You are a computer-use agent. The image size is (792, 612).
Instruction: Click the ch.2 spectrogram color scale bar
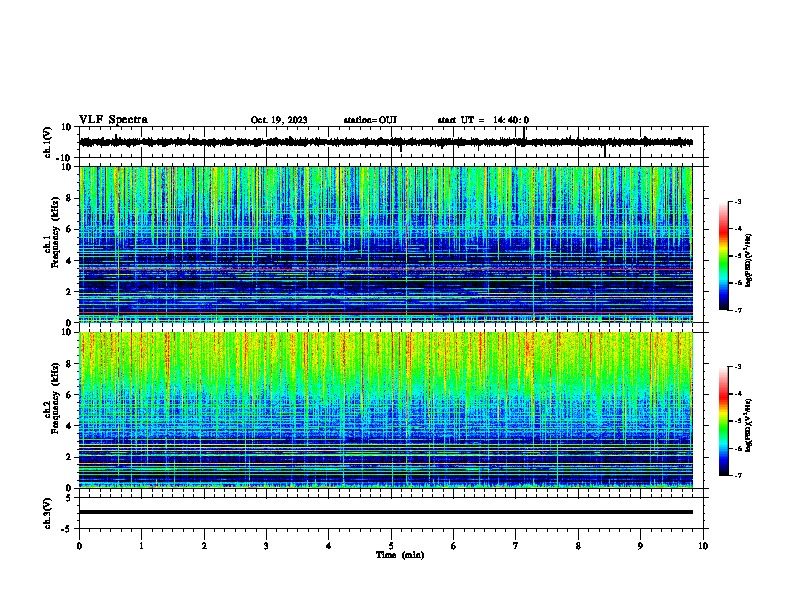pyautogui.click(x=724, y=421)
